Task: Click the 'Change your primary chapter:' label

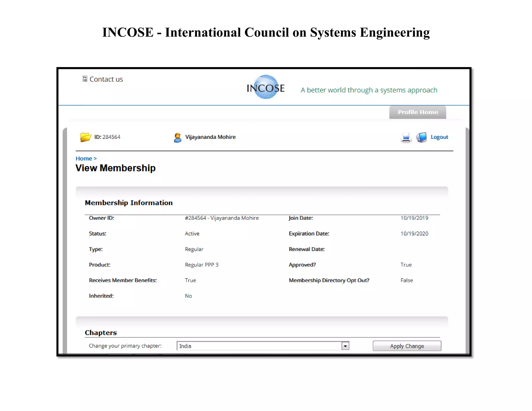Action: [x=125, y=346]
